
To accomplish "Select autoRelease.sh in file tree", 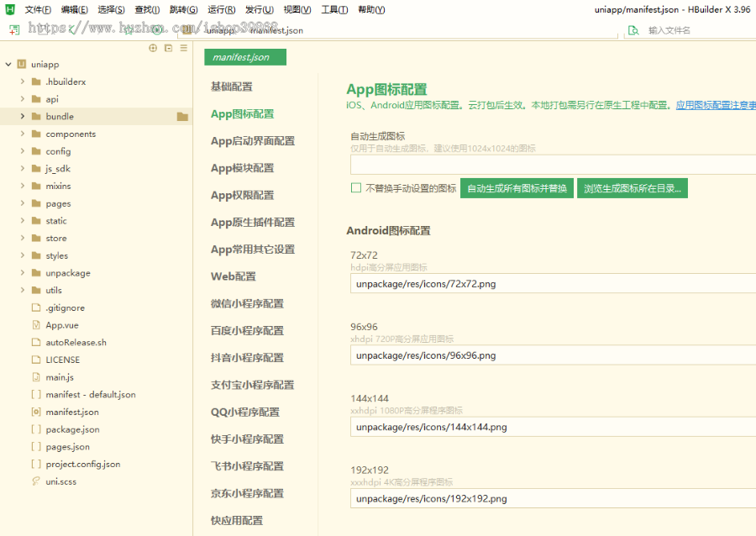I will click(76, 342).
